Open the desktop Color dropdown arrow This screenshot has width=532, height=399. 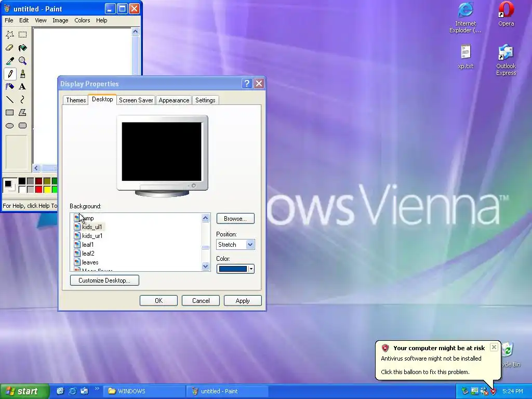click(x=251, y=269)
